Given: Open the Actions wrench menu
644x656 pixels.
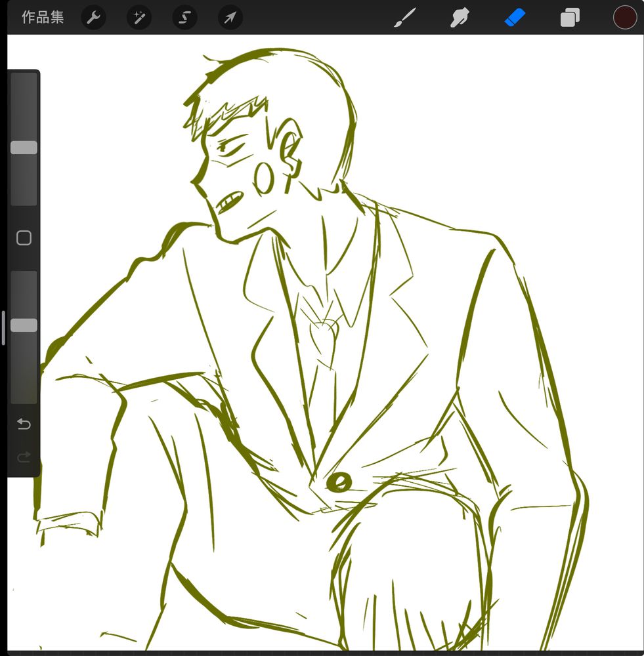Looking at the screenshot, I should click(93, 18).
